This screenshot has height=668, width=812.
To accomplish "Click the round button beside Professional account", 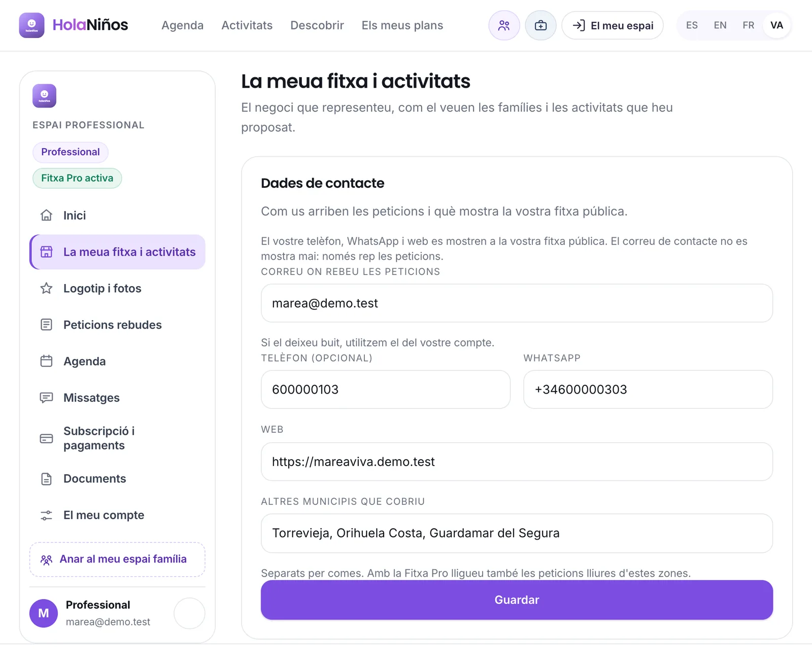I will [189, 613].
